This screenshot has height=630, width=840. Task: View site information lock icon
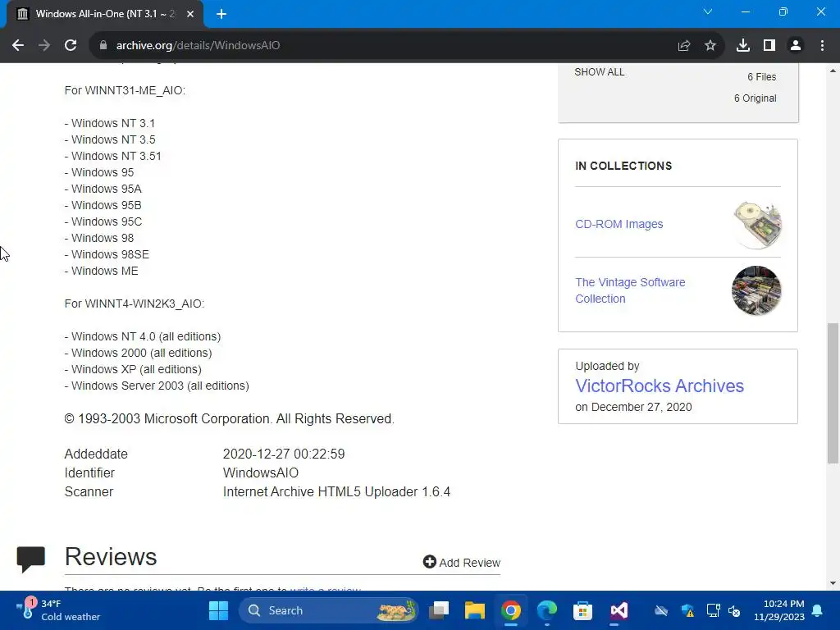point(103,46)
